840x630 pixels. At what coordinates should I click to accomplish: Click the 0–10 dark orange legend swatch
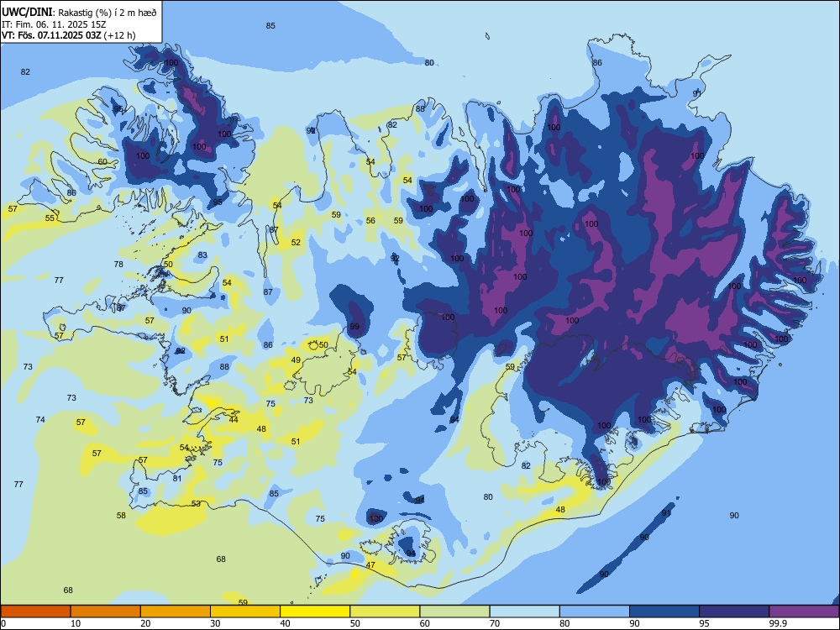pos(35,612)
